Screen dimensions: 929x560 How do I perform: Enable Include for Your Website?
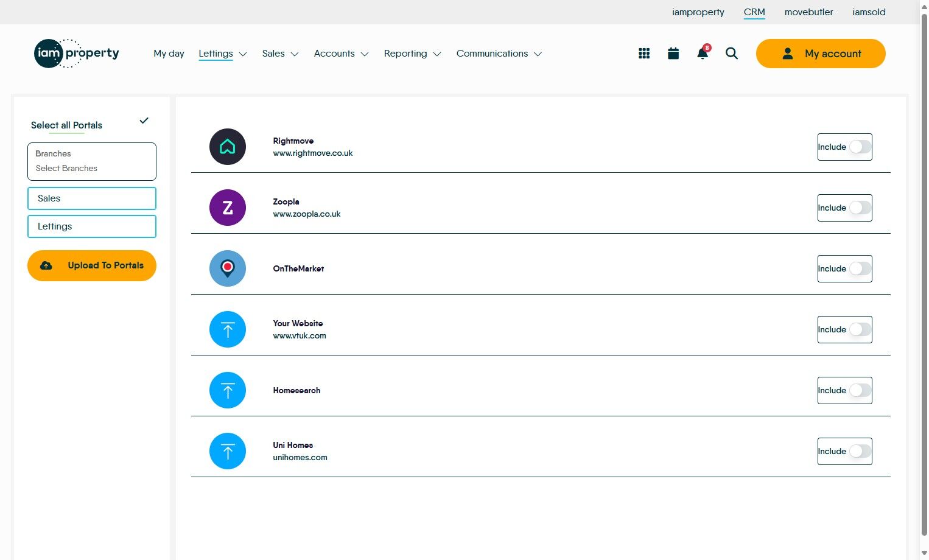pyautogui.click(x=860, y=329)
